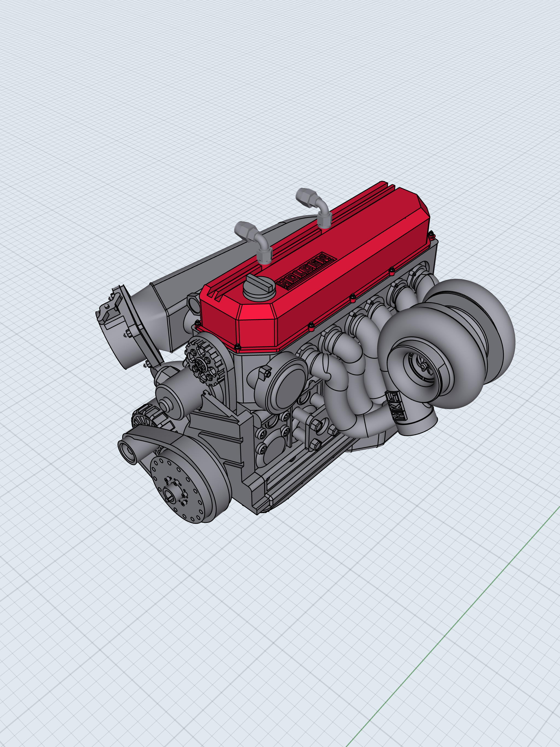Click the HOLDEN badge on valve cover
This screenshot has width=560, height=747.
(307, 271)
